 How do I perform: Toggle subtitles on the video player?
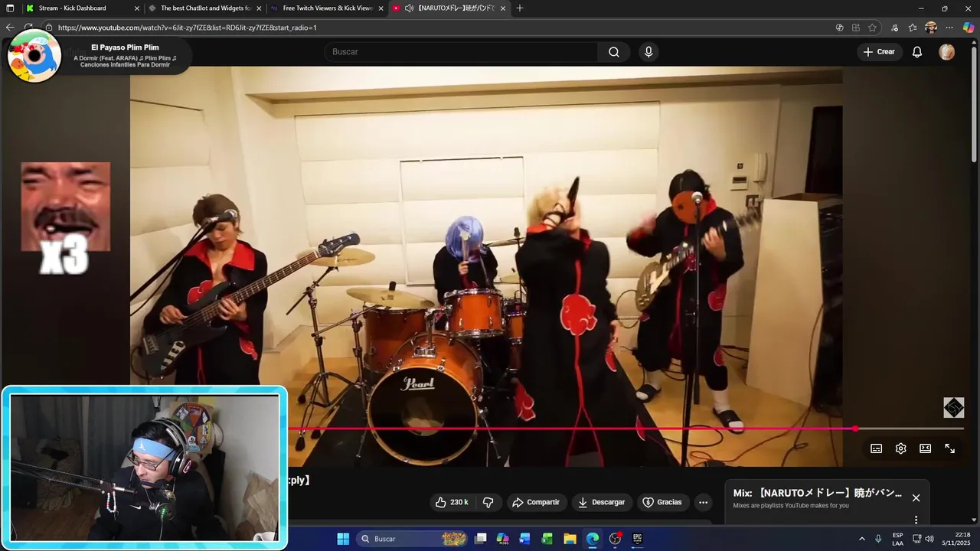pos(877,448)
